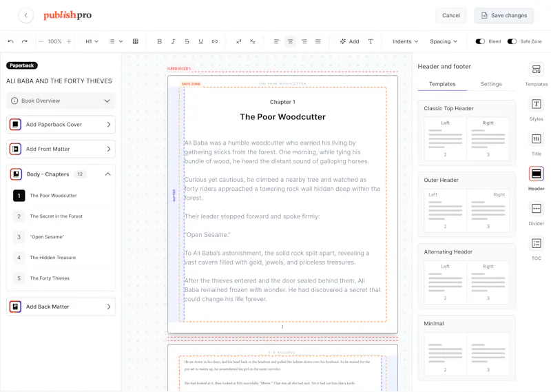
Task: Open the Indents dropdown
Action: click(405, 41)
